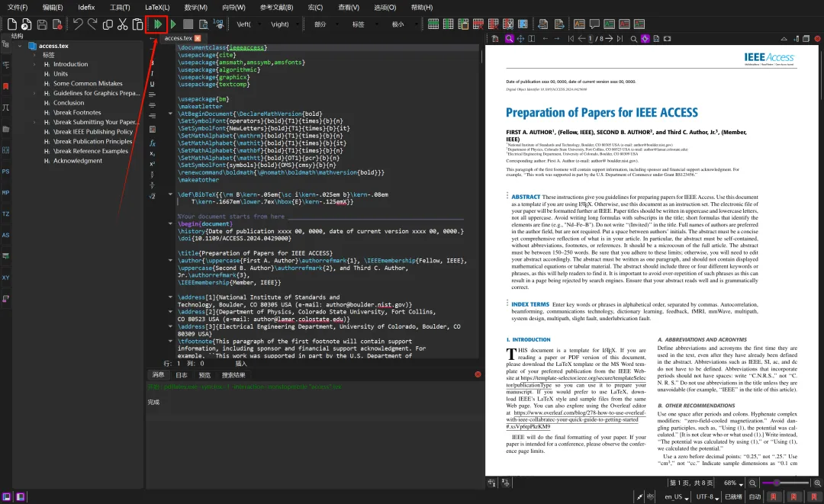Screen dimensions: 824x504
Task: Open the log viewer icon
Action: click(x=218, y=24)
